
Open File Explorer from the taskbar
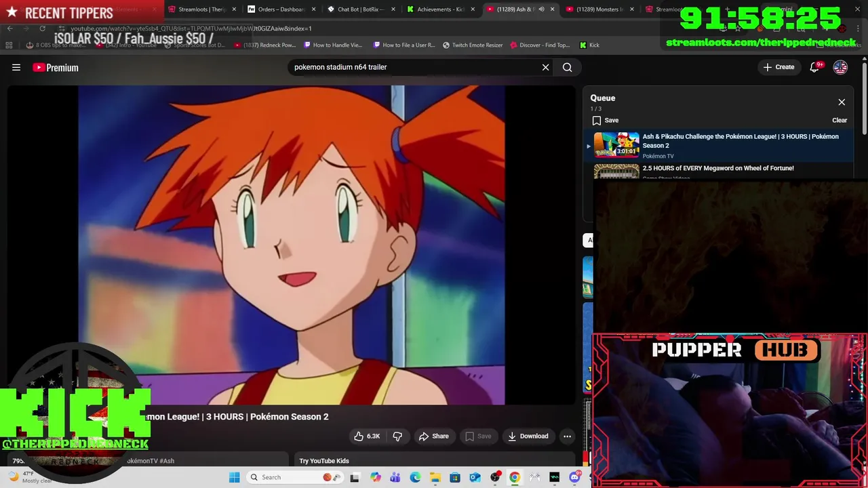[x=435, y=477]
